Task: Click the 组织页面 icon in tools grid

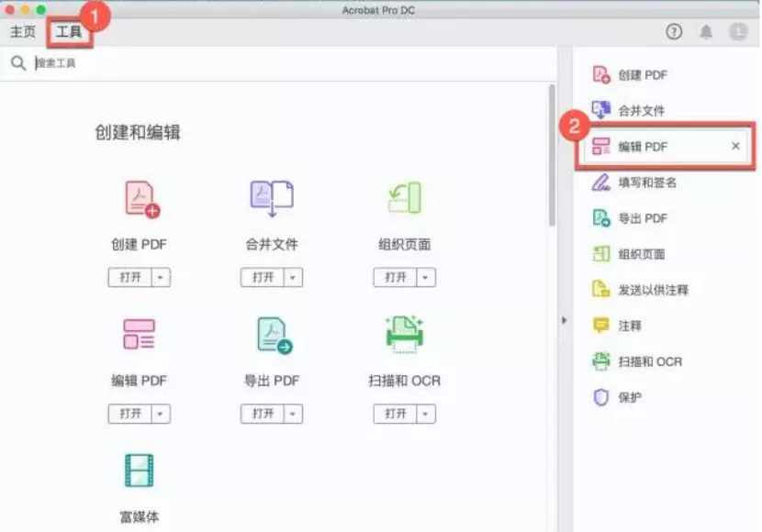Action: coord(405,197)
